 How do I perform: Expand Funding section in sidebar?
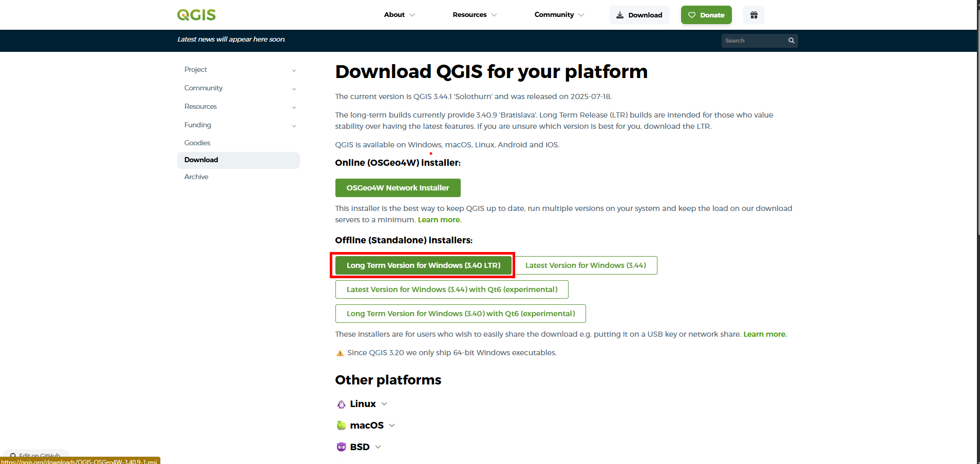coord(238,125)
